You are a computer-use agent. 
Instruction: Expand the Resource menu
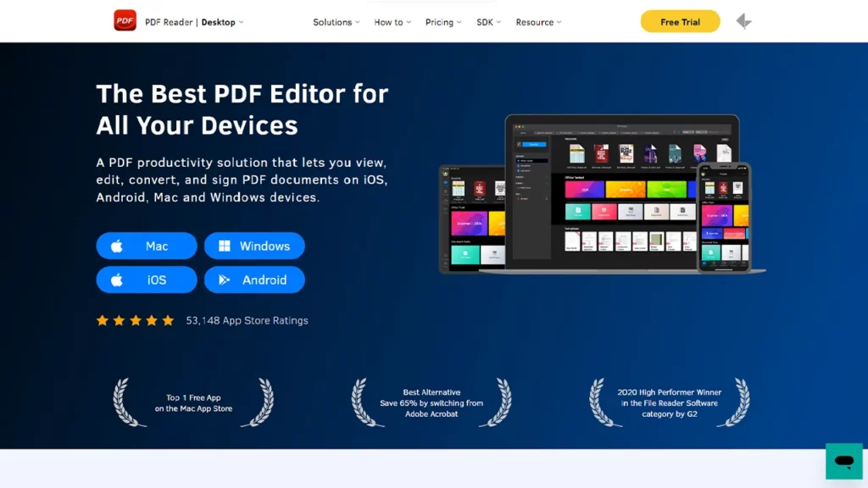pos(538,22)
